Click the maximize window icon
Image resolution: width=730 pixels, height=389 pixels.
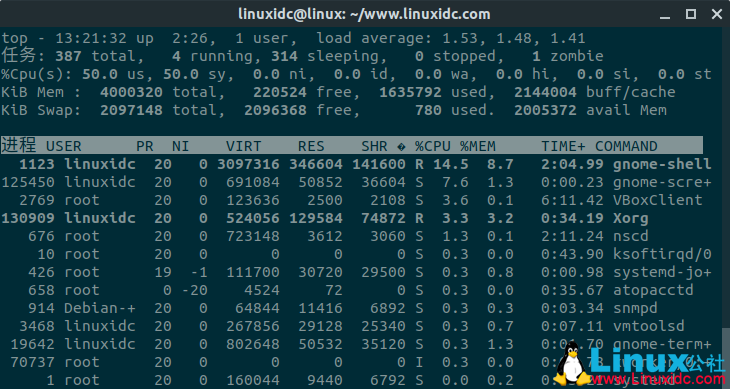click(691, 14)
